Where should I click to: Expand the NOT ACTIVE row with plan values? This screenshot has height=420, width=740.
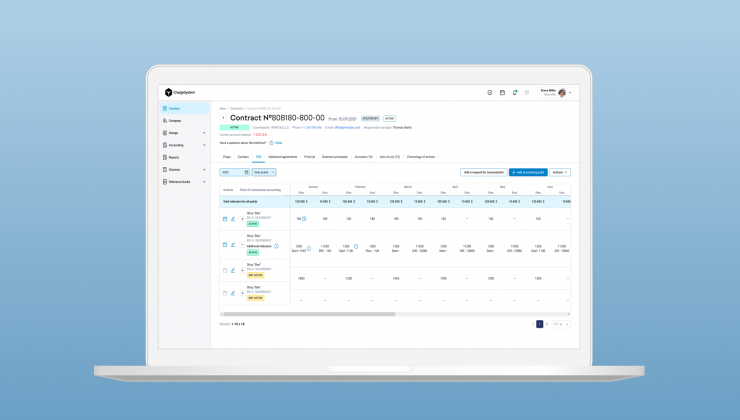(242, 270)
